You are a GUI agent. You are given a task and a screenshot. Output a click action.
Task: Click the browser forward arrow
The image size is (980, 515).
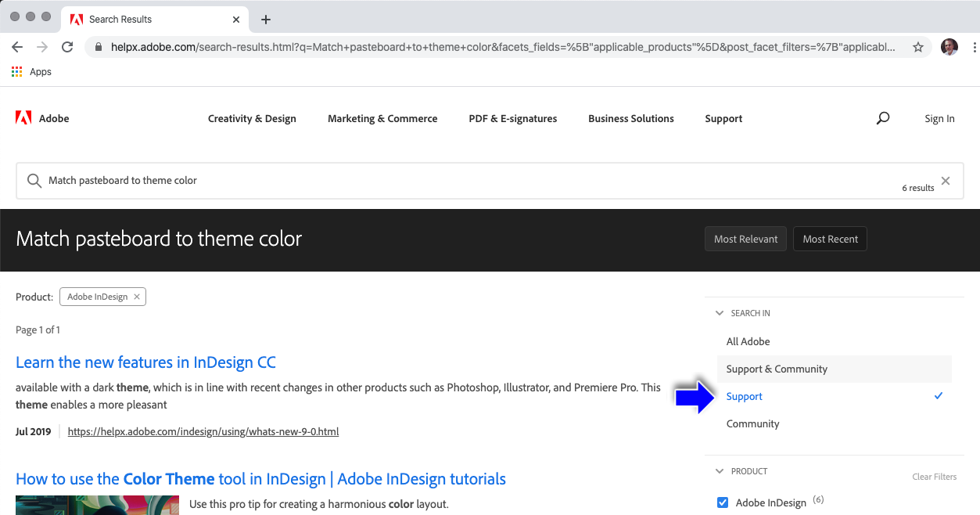pyautogui.click(x=42, y=47)
